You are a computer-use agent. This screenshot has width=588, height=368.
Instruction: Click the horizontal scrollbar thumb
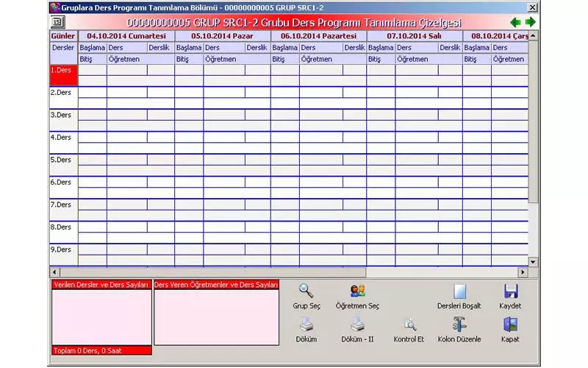[x=212, y=272]
